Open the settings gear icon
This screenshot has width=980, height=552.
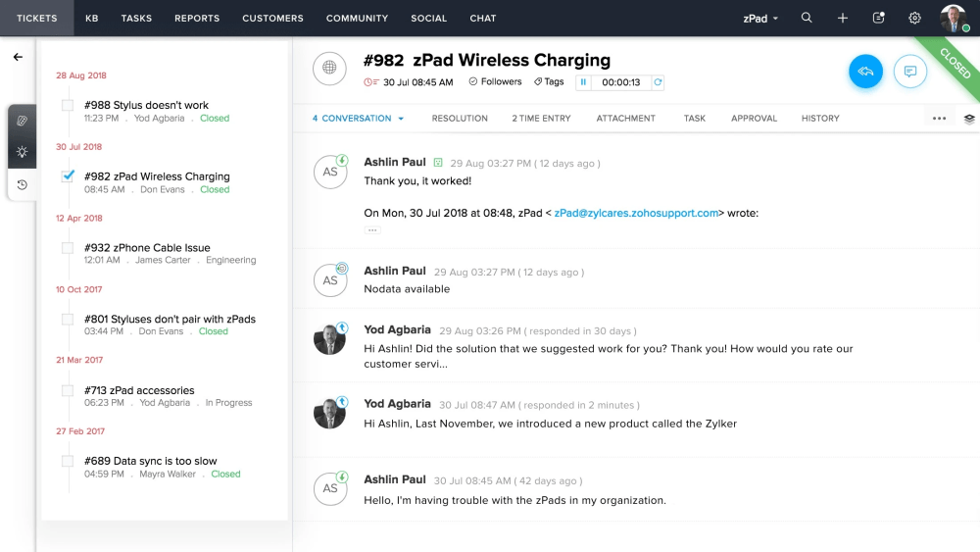(x=914, y=18)
